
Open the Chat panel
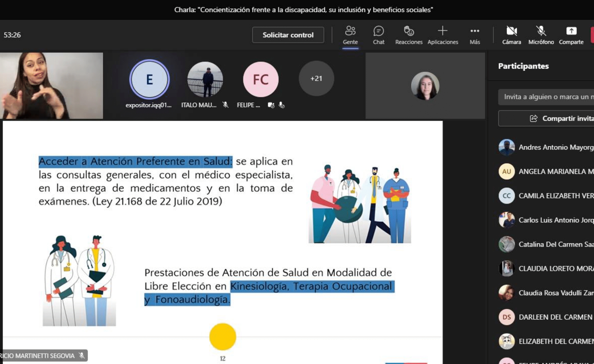[378, 35]
